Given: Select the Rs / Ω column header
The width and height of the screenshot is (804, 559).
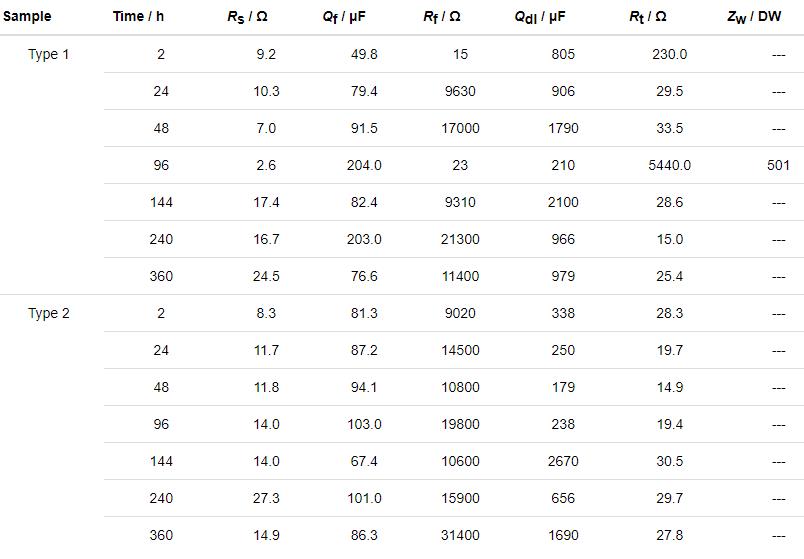Looking at the screenshot, I should pos(247,17).
